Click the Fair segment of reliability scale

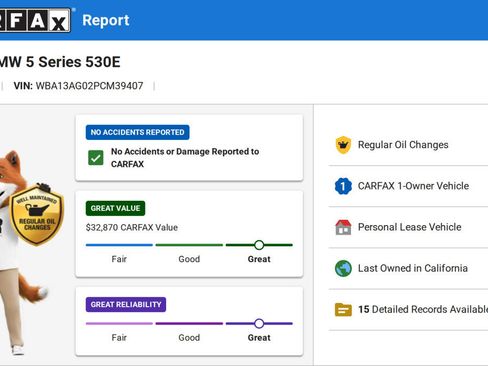pos(119,323)
